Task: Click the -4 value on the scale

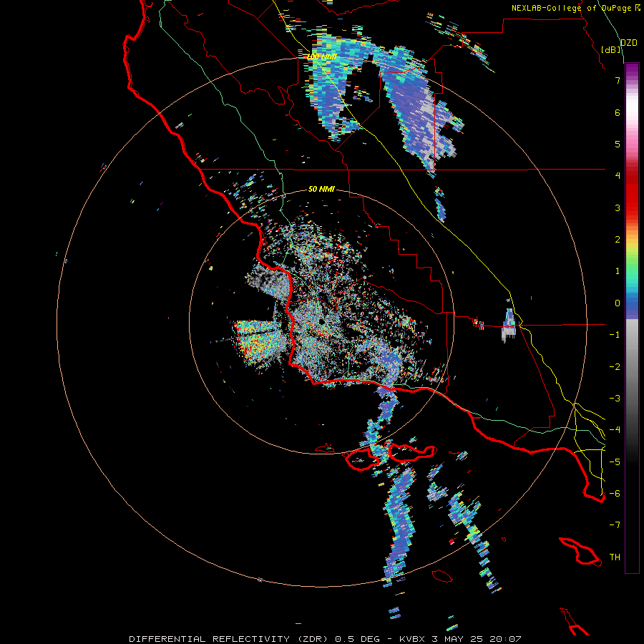Action: (615, 430)
